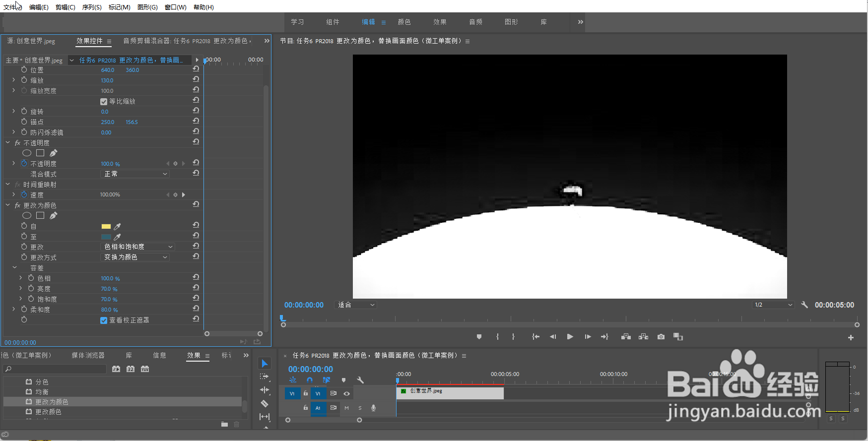Image resolution: width=868 pixels, height=441 pixels.
Task: Open the 适合 zoom level dropdown
Action: coord(356,305)
